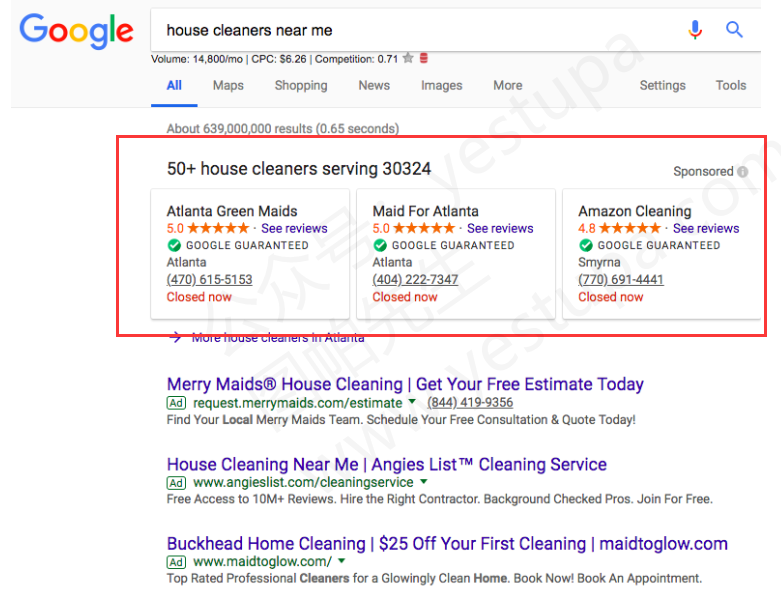Expand the angieslist.com URL dropdown arrow
This screenshot has width=781, height=607.
[423, 481]
